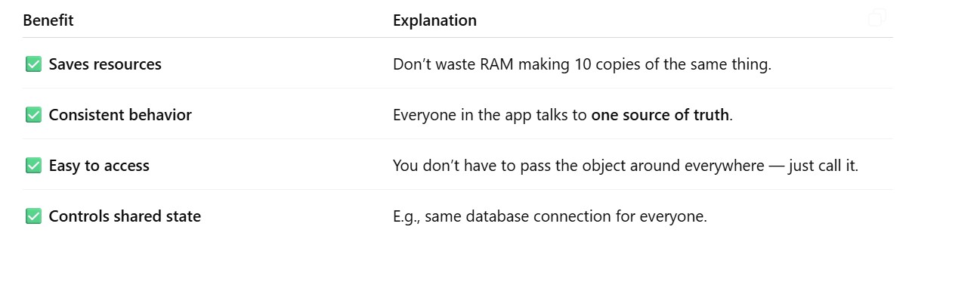Click the Saves resources label
This screenshot has height=292, width=980.
pos(105,64)
